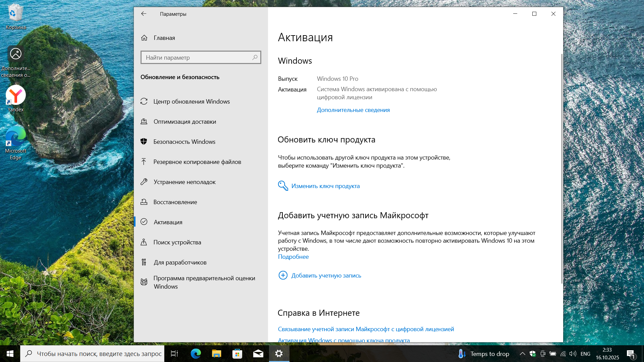
Task: Go to Резервное копирование файлов
Action: 197,162
